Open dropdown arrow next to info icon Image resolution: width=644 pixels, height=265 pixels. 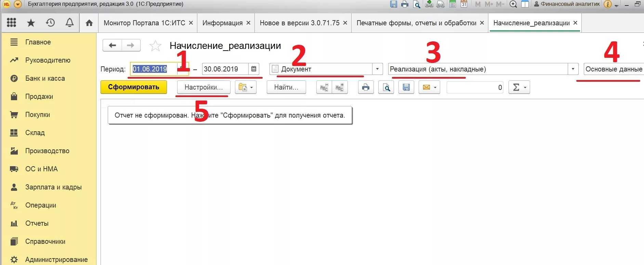coord(617,5)
